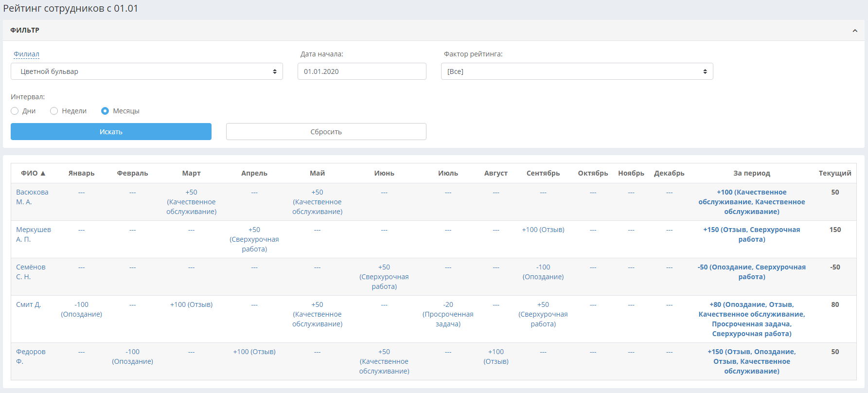868x393 pixels.
Task: Click Смит's January -100 (Опоздание) cell
Action: [82, 309]
